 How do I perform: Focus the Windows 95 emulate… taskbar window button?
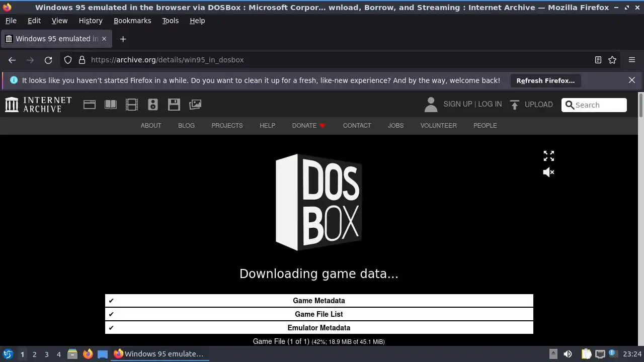tap(160, 354)
